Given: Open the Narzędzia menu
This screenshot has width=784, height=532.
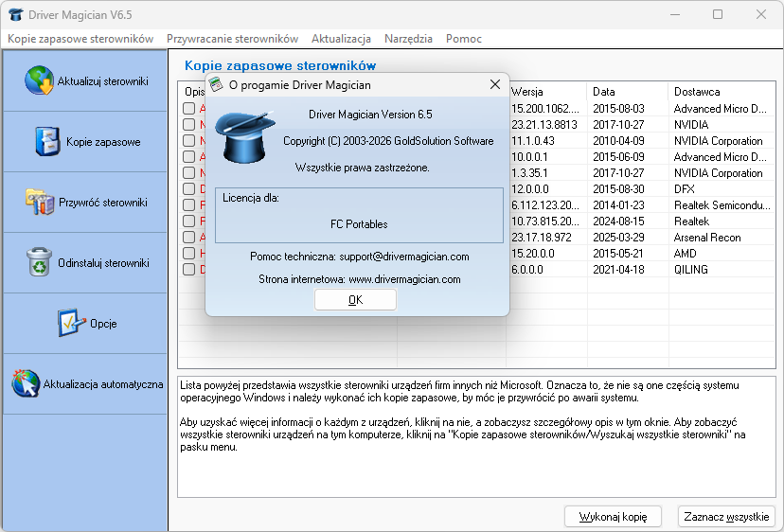Looking at the screenshot, I should (408, 39).
